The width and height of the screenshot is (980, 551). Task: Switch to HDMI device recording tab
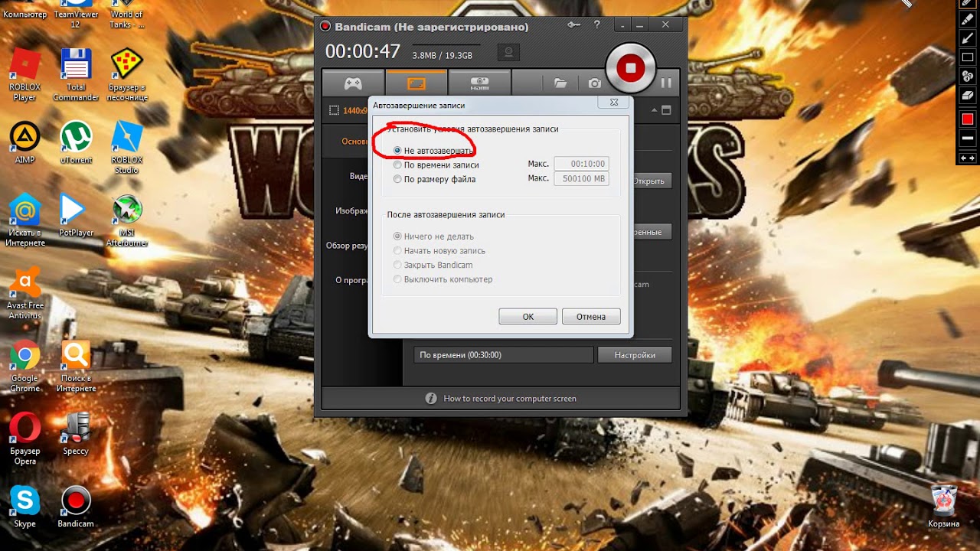(479, 83)
